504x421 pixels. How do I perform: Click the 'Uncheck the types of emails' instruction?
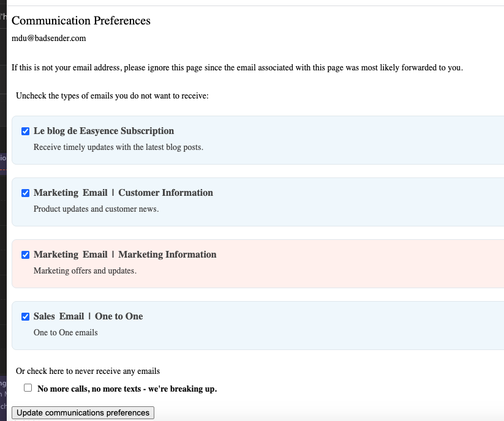tap(112, 95)
